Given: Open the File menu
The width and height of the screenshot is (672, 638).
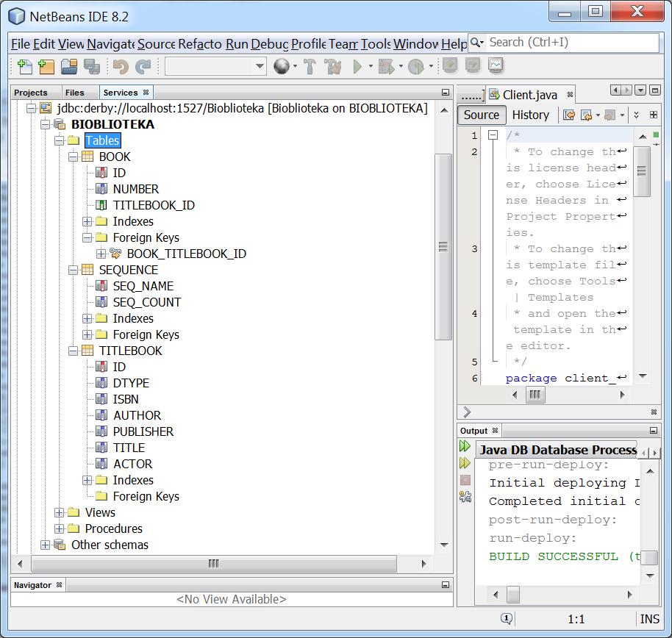Looking at the screenshot, I should click(x=21, y=43).
